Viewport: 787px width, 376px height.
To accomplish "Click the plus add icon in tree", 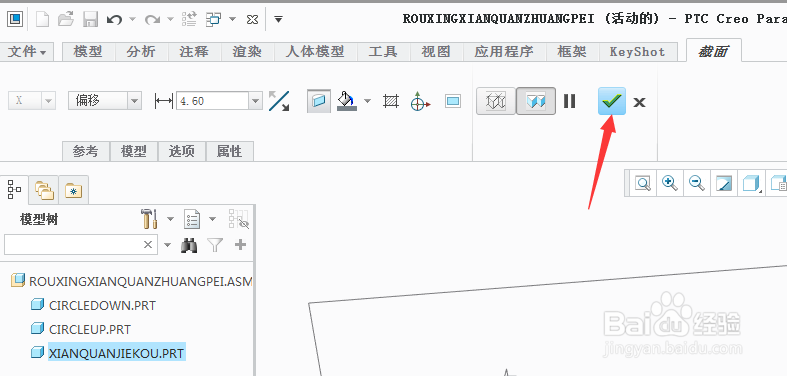I will [x=240, y=244].
